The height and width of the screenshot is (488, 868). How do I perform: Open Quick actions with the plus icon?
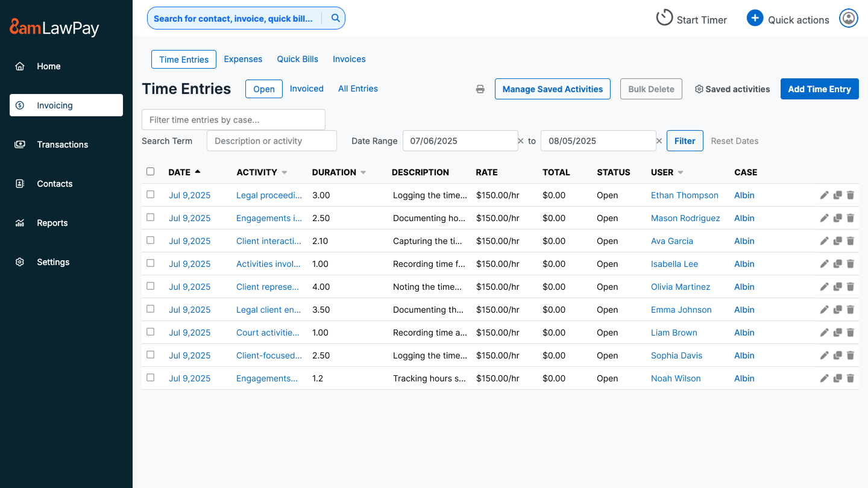(x=755, y=18)
